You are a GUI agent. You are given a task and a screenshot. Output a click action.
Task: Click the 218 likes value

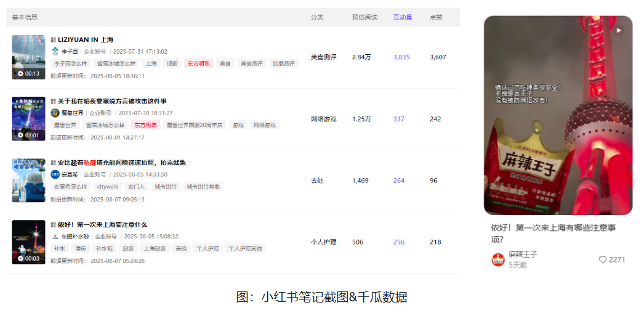[x=435, y=242]
